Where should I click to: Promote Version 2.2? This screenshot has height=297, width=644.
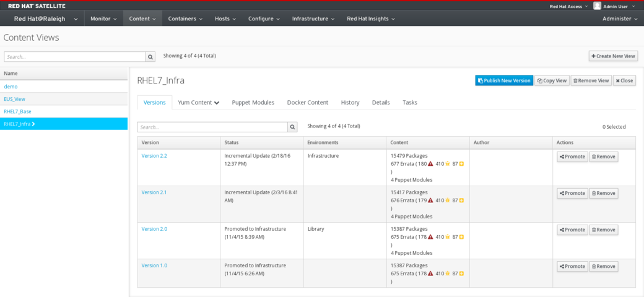(x=572, y=157)
